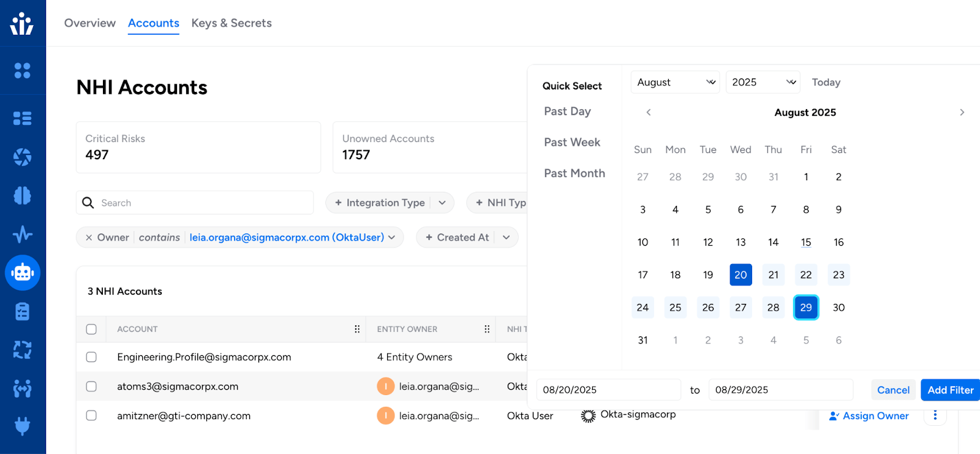Switch to the Overview tab
Screen dimensions: 980x454
[x=90, y=23]
